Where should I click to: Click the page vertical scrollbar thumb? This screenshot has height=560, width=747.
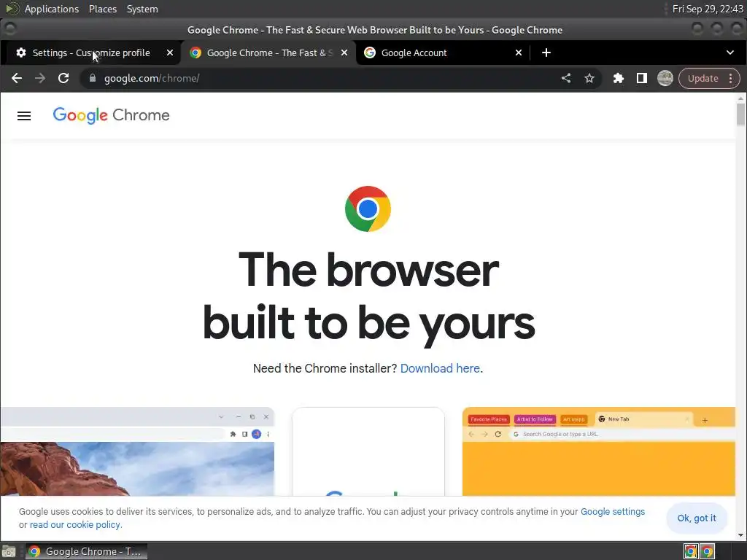[x=740, y=114]
